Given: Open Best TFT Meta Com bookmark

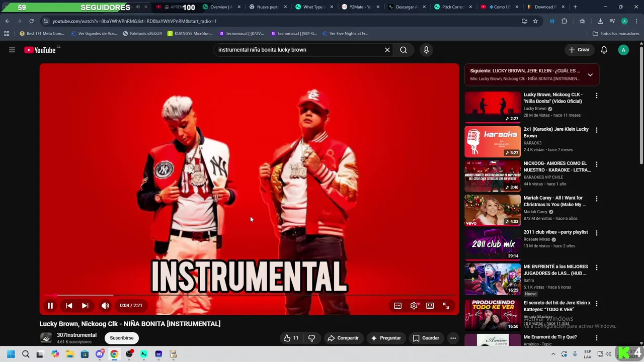Looking at the screenshot, I should [x=42, y=34].
